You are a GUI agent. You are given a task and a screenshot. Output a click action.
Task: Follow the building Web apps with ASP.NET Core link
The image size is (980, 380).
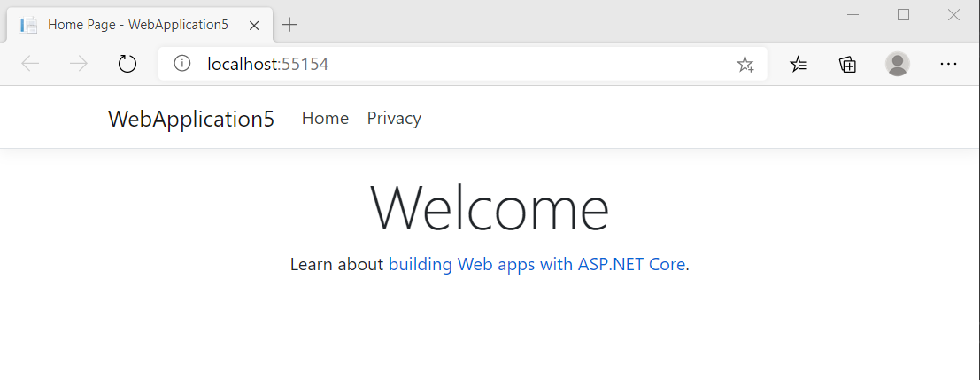click(x=536, y=264)
